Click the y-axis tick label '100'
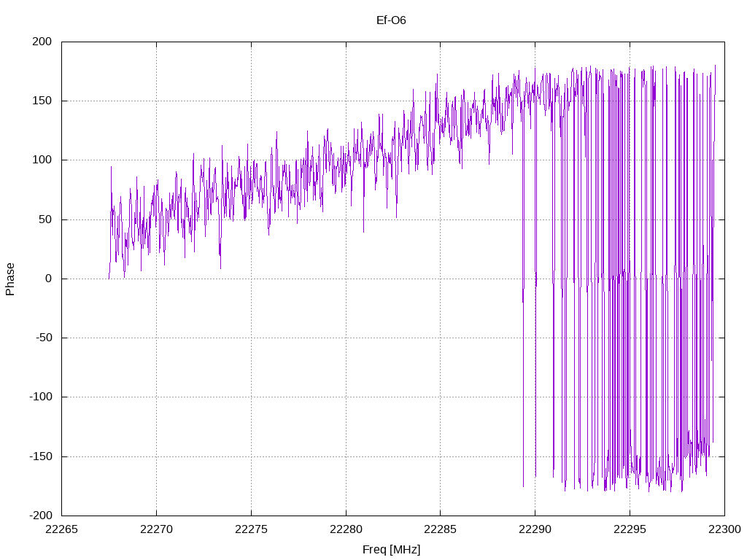 (42, 160)
